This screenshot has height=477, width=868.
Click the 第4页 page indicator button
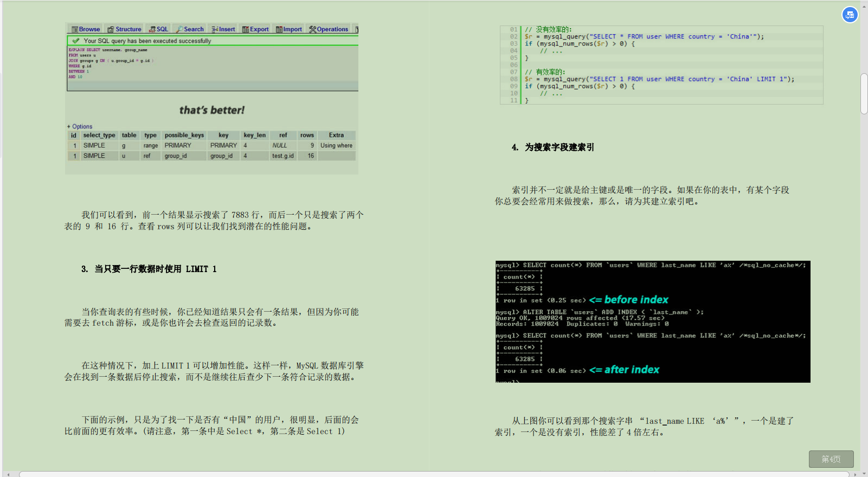(x=831, y=459)
